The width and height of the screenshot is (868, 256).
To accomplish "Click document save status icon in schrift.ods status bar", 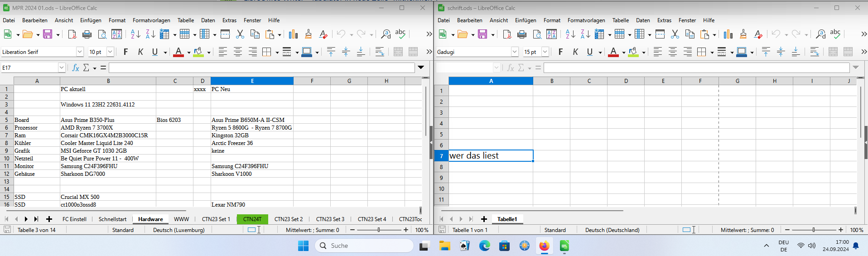I will coord(442,230).
